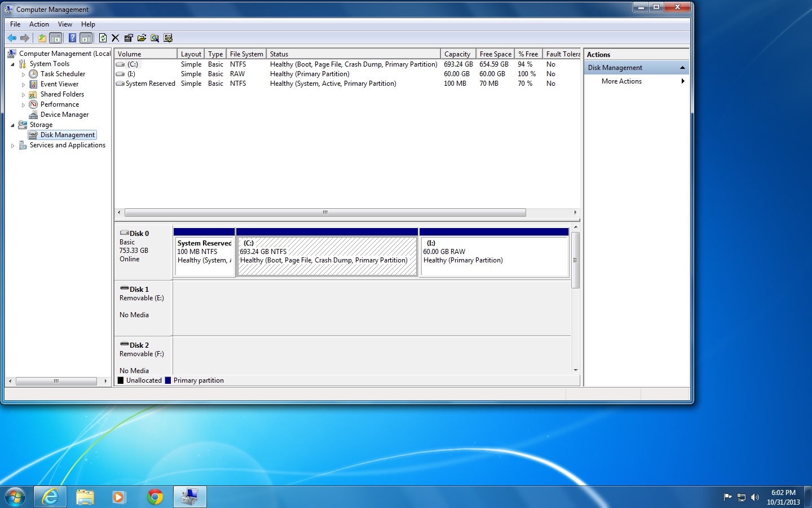Image resolution: width=812 pixels, height=508 pixels.
Task: Click the Disk 1 Removable (E:) label
Action: 142,298
